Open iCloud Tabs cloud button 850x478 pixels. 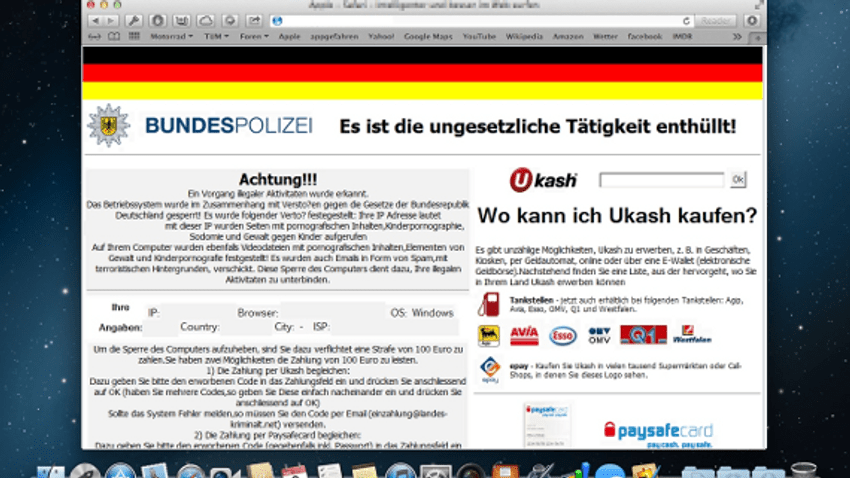point(205,21)
